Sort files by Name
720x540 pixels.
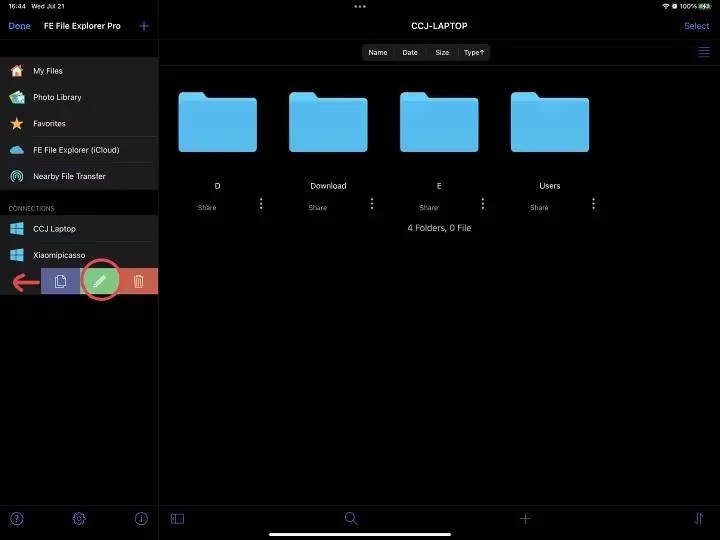click(x=377, y=52)
